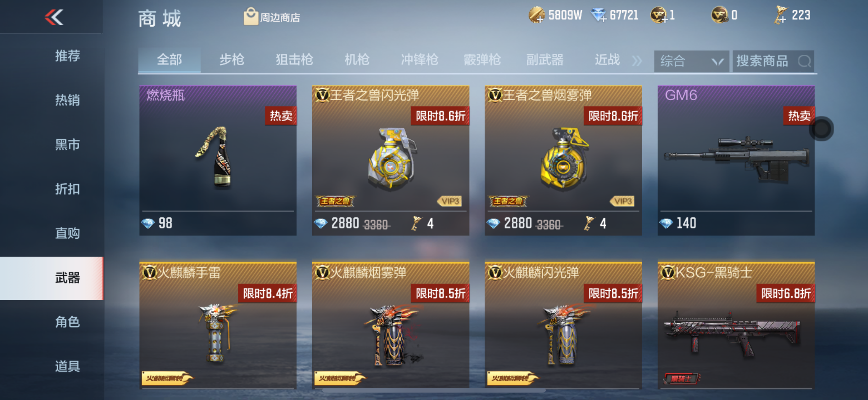Tap the key currency icon showing 223
868x400 pixels.
(x=780, y=15)
